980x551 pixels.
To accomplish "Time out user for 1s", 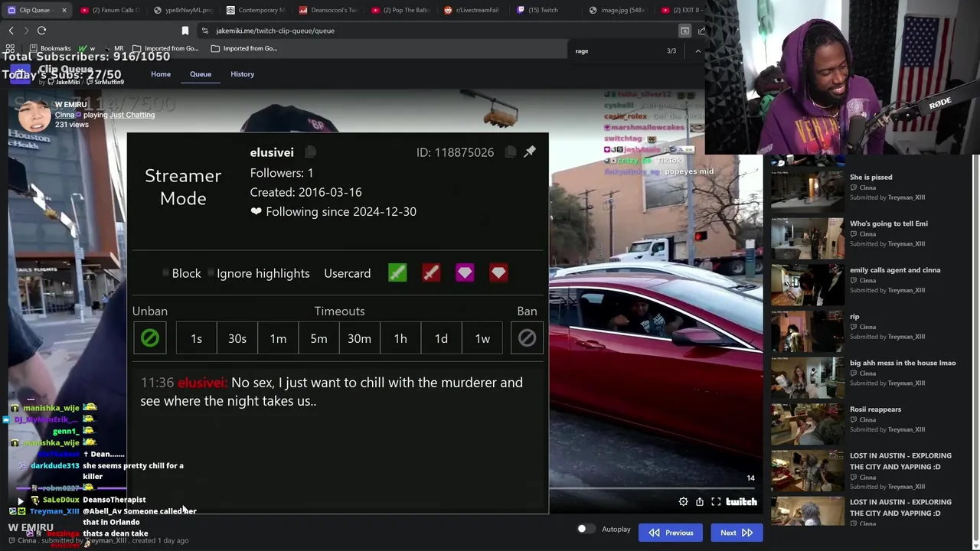I will (x=196, y=339).
